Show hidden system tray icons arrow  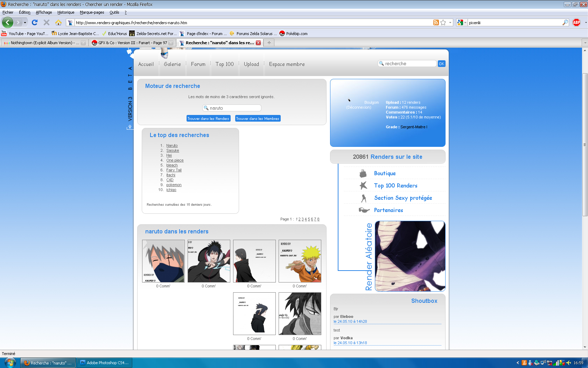click(518, 363)
